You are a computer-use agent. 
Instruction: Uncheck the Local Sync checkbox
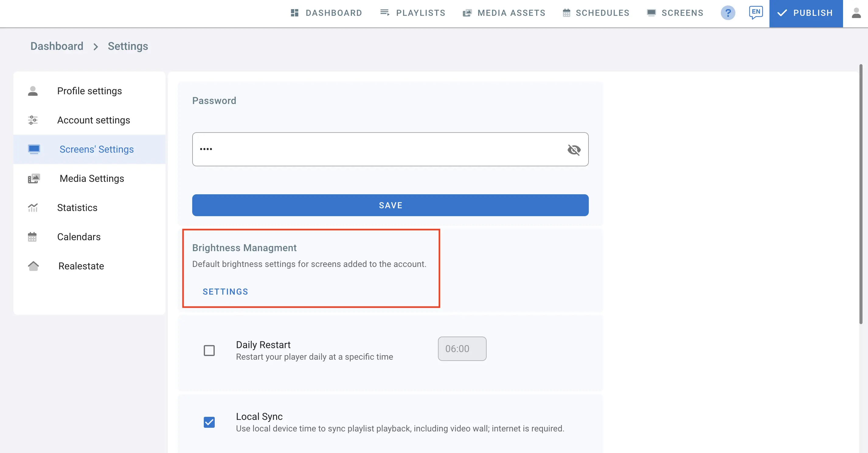tap(209, 422)
